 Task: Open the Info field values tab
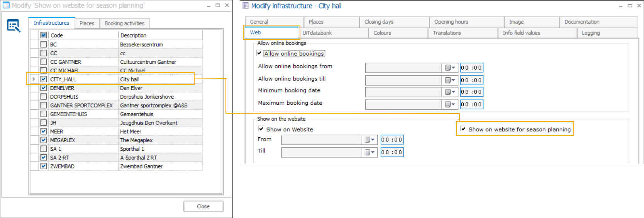537,33
